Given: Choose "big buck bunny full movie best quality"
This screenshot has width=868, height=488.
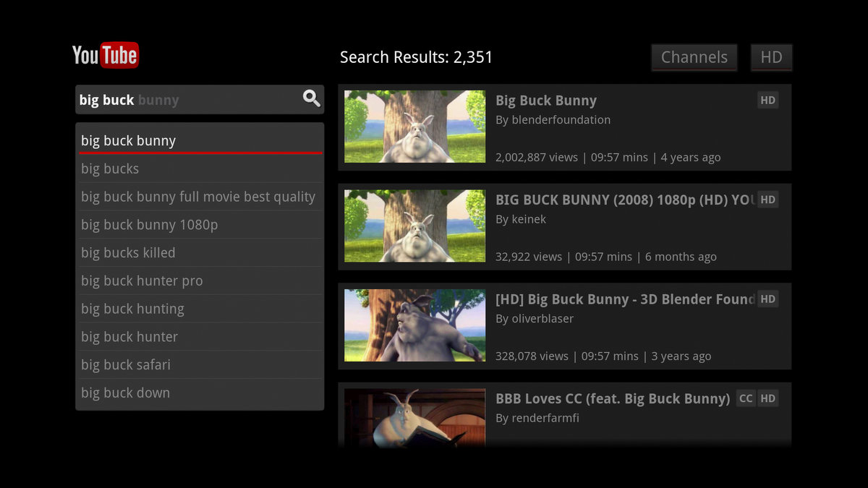Looking at the screenshot, I should (x=200, y=197).
